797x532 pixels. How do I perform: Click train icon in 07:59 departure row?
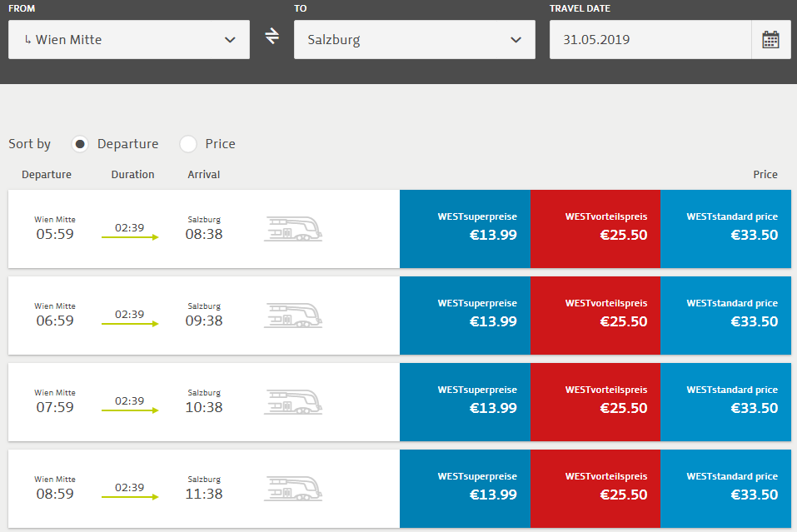(x=293, y=402)
